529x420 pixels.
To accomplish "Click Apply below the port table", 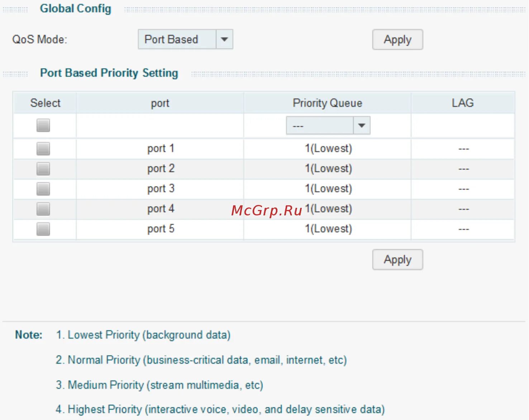I will point(397,259).
